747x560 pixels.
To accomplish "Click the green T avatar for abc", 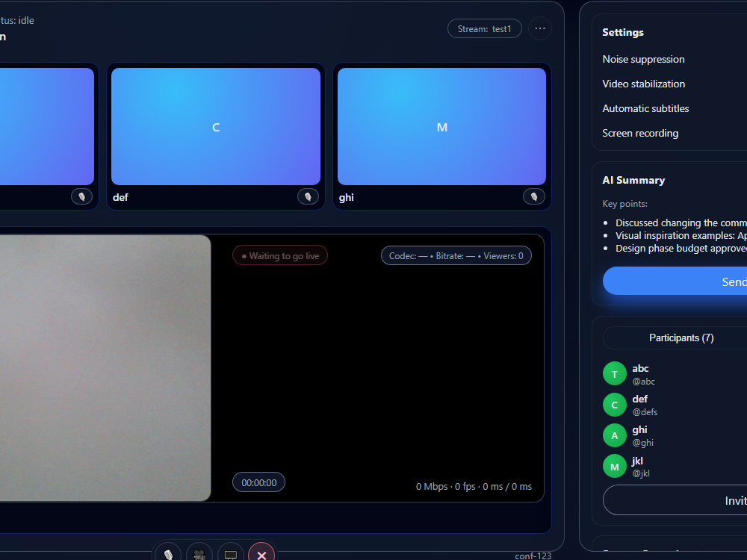I will [x=615, y=374].
